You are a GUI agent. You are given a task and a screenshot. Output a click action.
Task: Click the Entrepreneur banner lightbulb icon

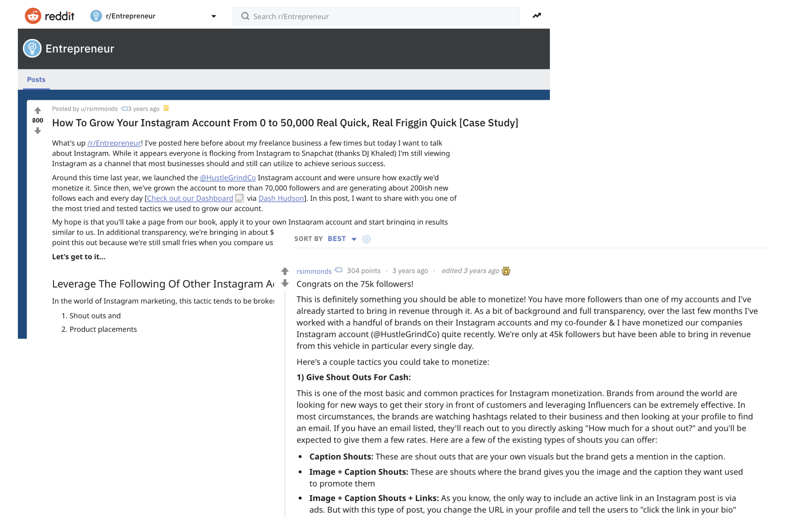click(32, 48)
